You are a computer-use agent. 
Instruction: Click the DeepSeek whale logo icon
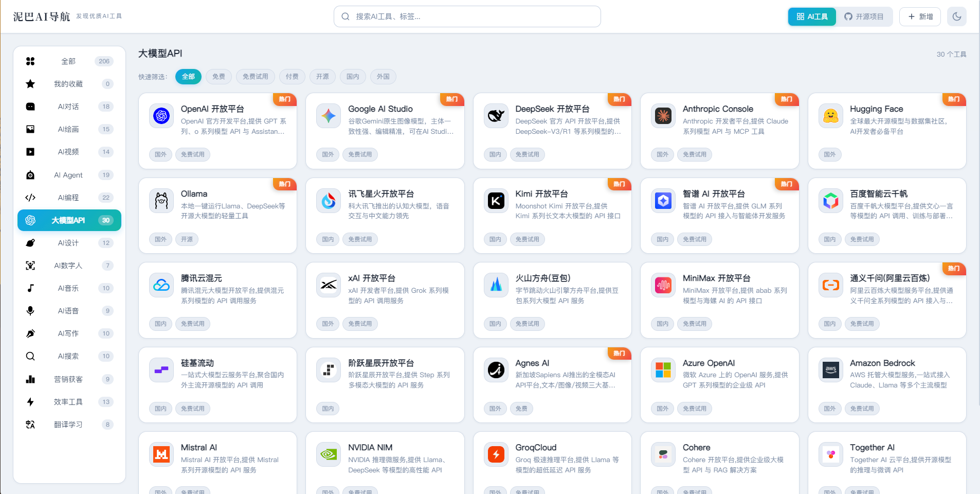[x=496, y=116]
